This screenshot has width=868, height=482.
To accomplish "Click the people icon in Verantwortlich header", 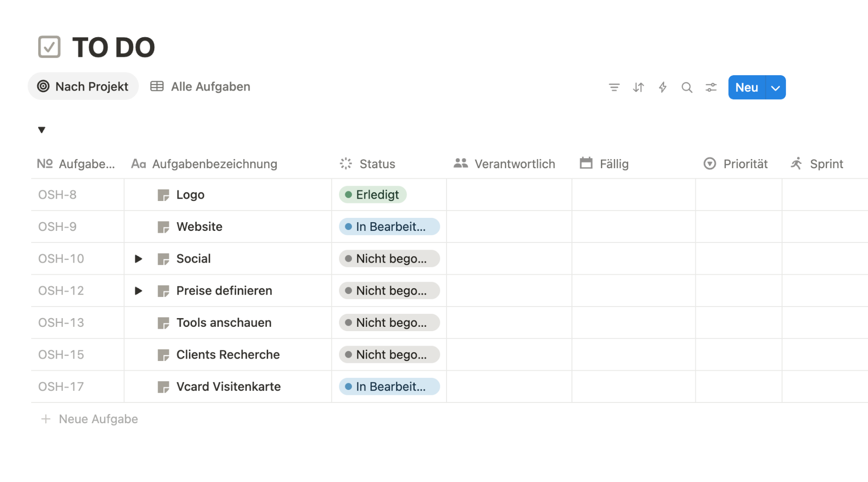I will point(461,163).
